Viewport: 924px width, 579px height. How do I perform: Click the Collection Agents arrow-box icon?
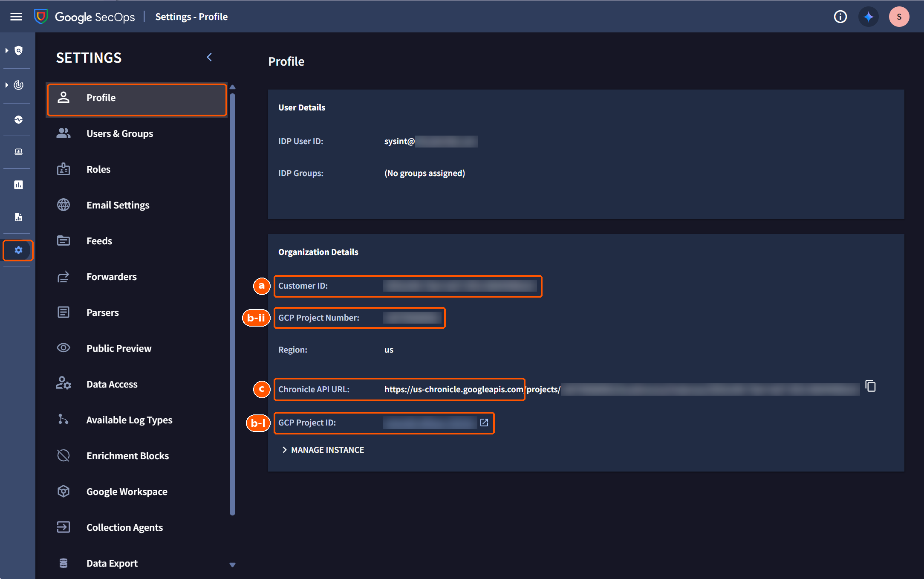click(64, 527)
